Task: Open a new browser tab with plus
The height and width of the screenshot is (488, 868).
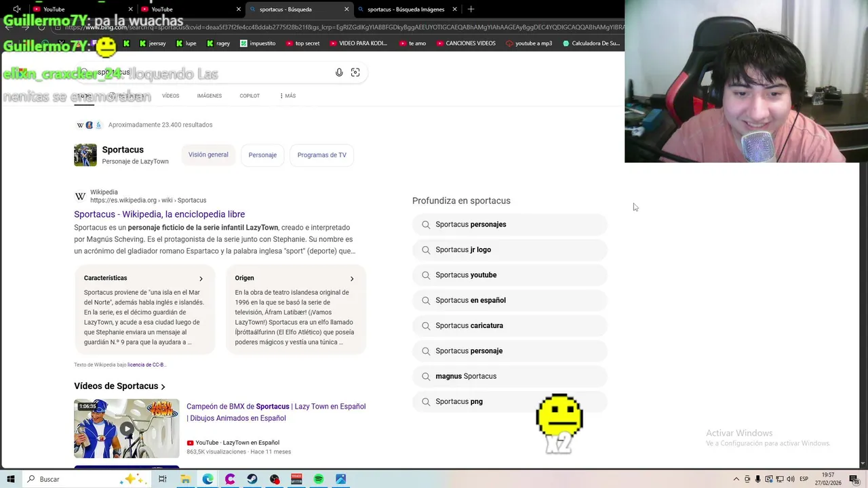Action: point(471,9)
